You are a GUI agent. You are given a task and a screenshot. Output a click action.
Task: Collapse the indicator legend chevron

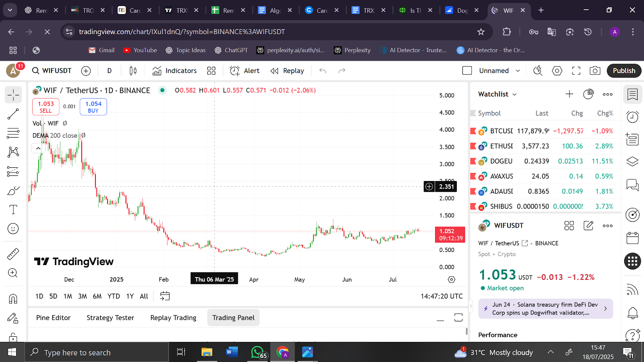[x=38, y=148]
